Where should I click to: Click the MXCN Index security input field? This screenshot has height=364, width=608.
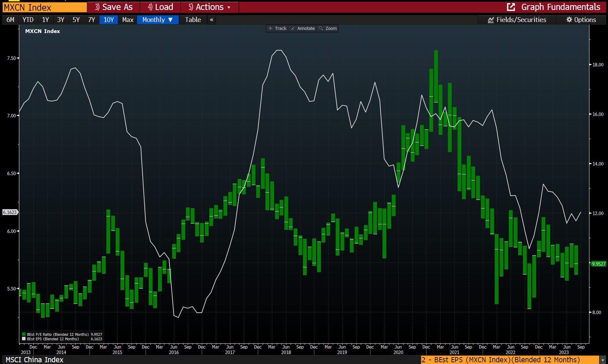click(44, 7)
